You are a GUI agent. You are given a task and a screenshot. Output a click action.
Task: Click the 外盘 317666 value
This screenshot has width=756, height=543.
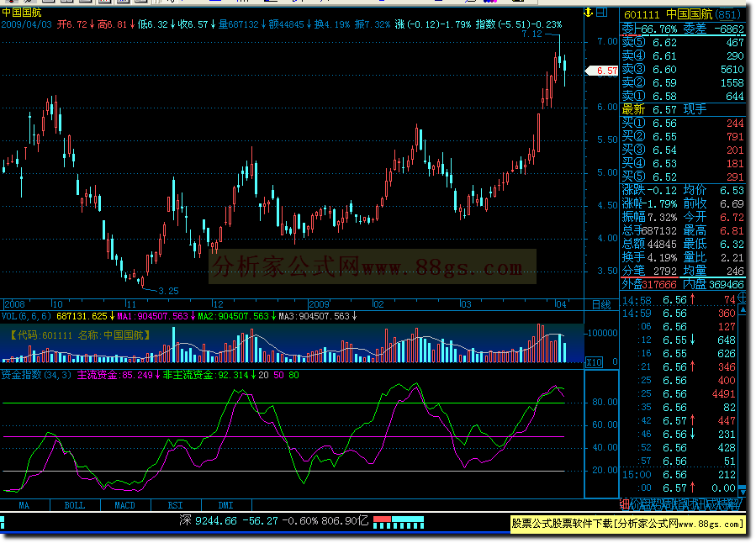pos(659,285)
